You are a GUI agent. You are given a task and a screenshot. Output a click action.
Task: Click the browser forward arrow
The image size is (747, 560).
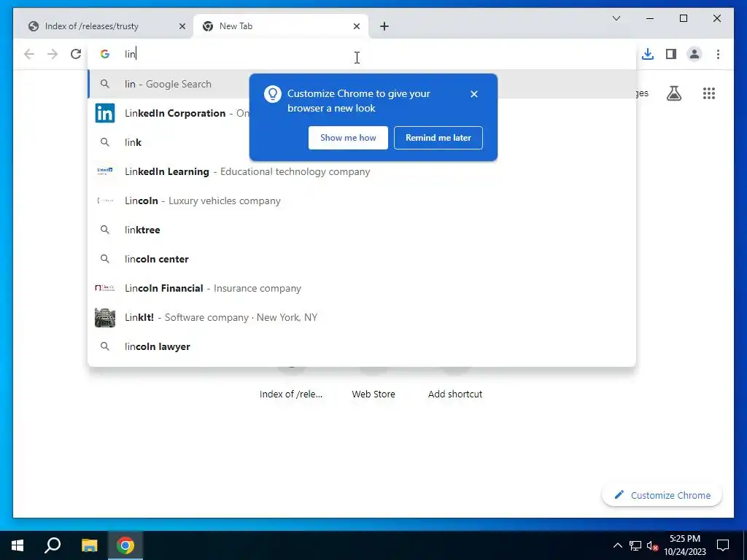[53, 54]
